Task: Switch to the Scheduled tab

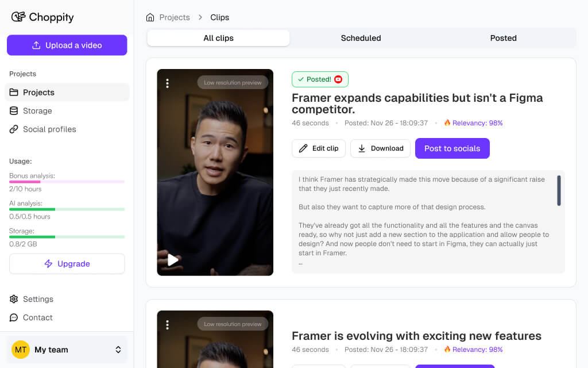Action: [x=361, y=38]
